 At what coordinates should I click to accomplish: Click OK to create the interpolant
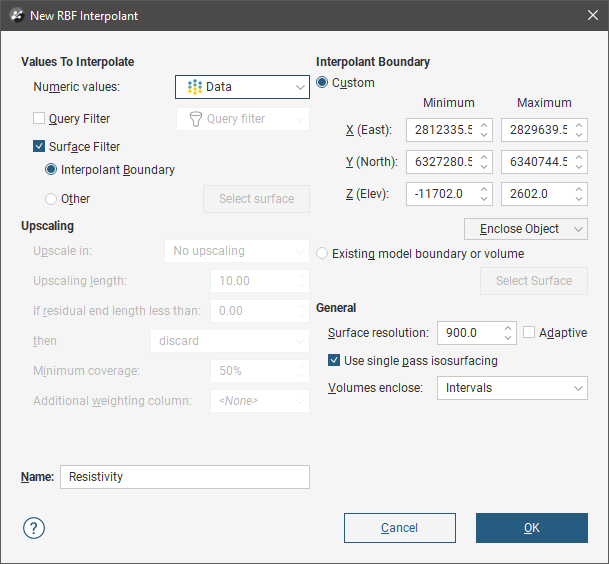coord(531,528)
